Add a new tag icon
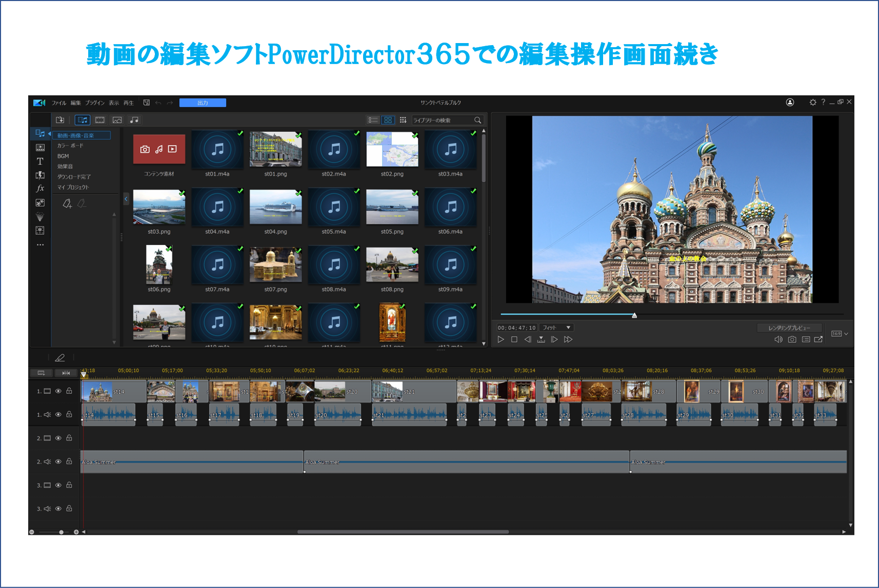This screenshot has width=879, height=588. pos(67,204)
